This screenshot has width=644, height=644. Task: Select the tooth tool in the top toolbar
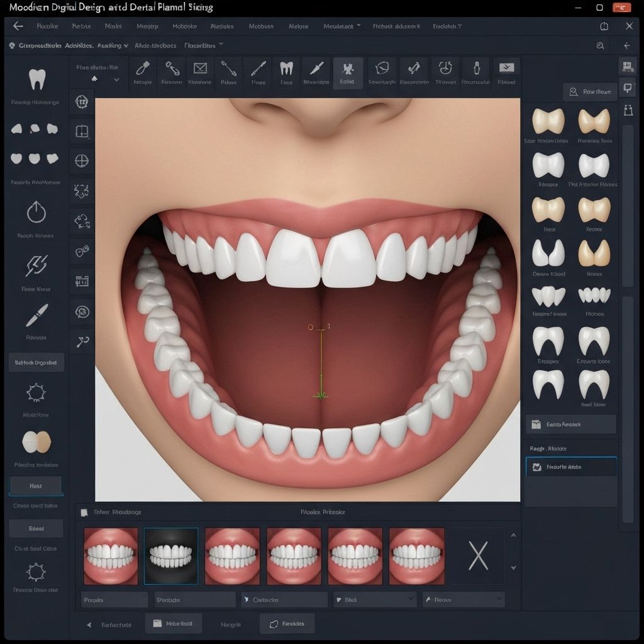(286, 70)
